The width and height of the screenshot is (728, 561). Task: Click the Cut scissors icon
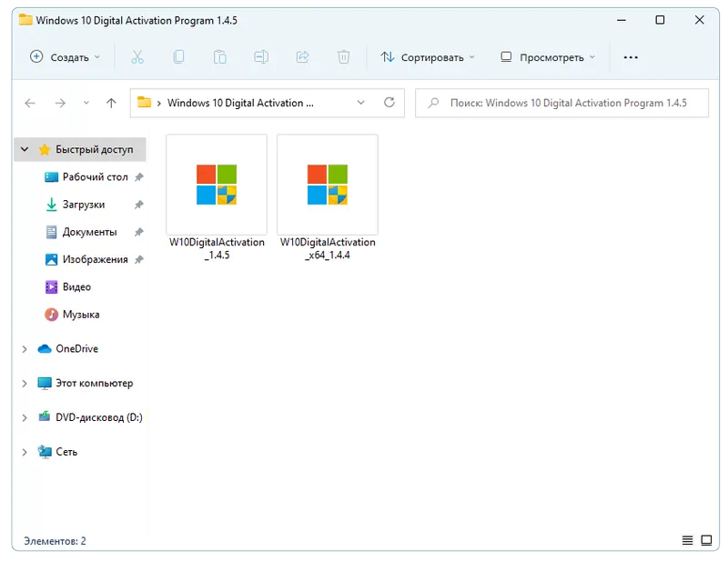click(x=137, y=57)
